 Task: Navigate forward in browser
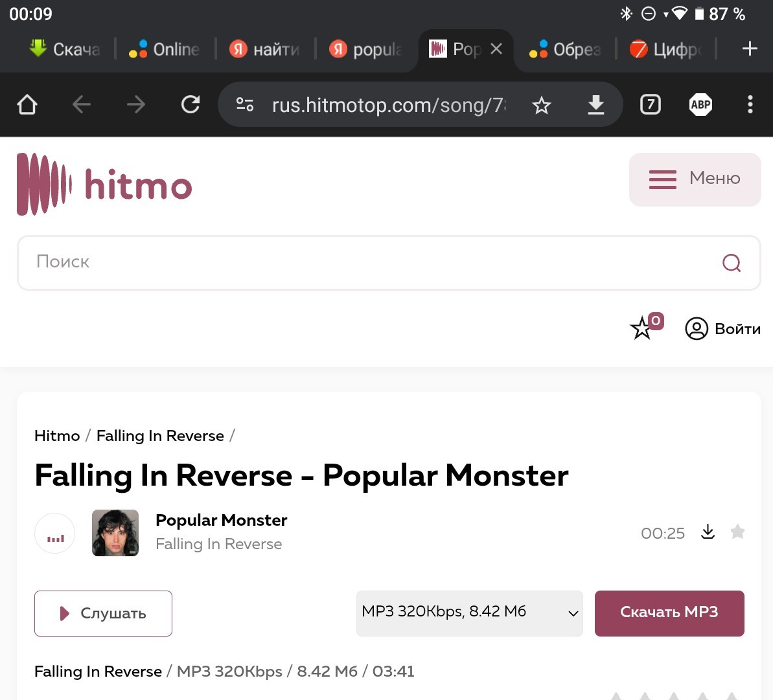[x=135, y=104]
